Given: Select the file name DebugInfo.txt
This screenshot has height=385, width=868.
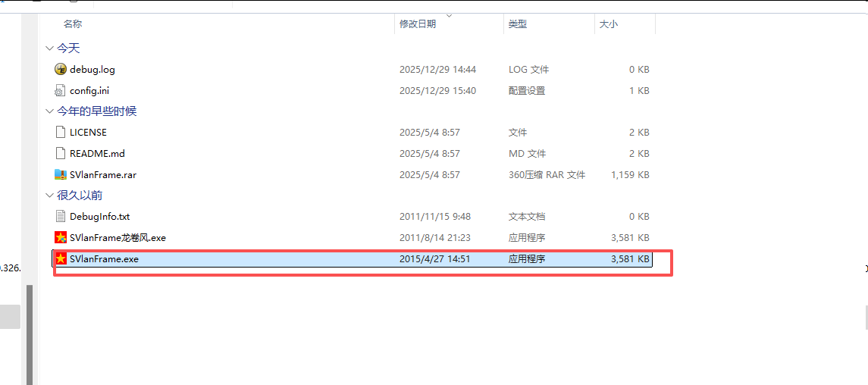Looking at the screenshot, I should point(99,217).
